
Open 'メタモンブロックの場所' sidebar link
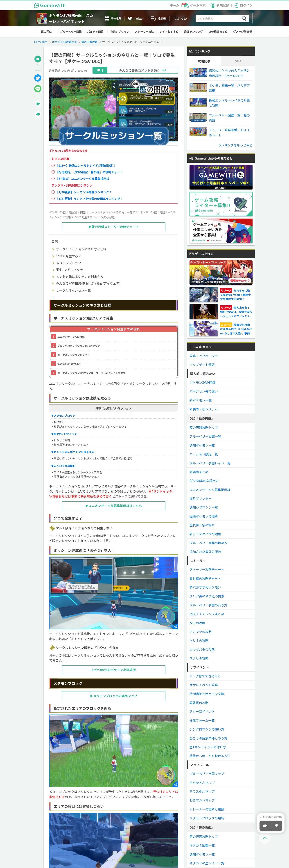[x=207, y=818]
